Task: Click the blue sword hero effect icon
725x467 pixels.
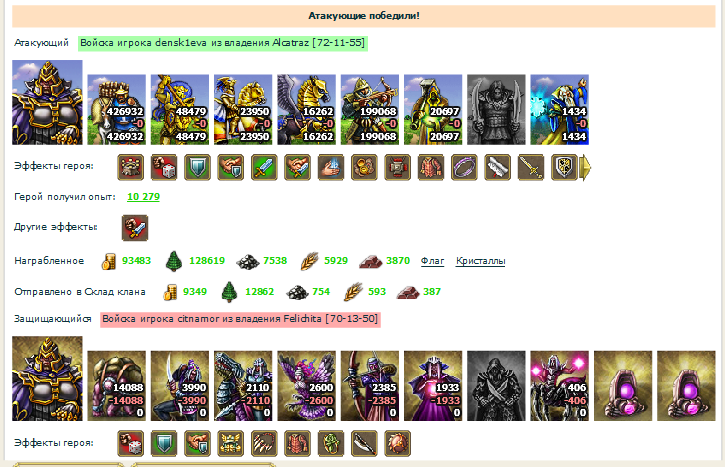Action: pos(264,167)
